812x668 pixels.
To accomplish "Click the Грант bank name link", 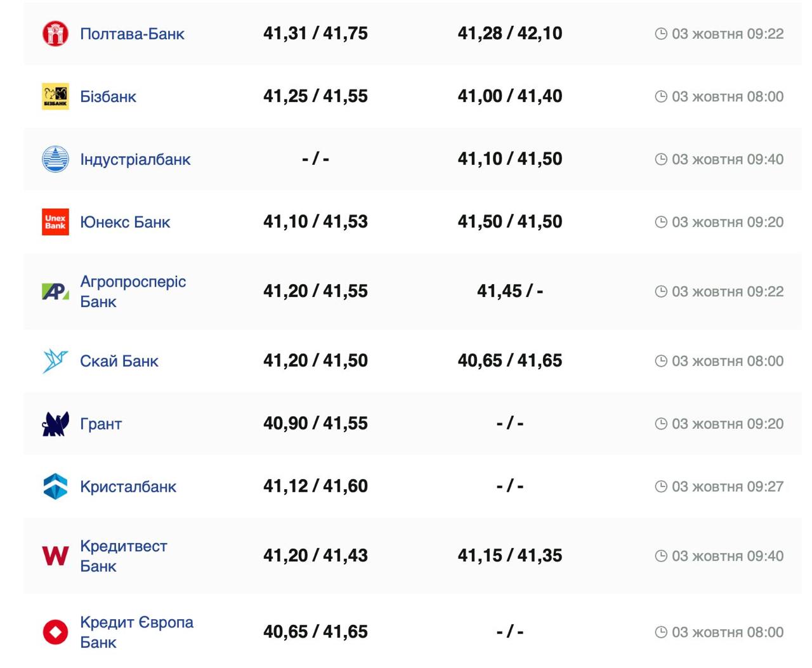I will pyautogui.click(x=101, y=424).
